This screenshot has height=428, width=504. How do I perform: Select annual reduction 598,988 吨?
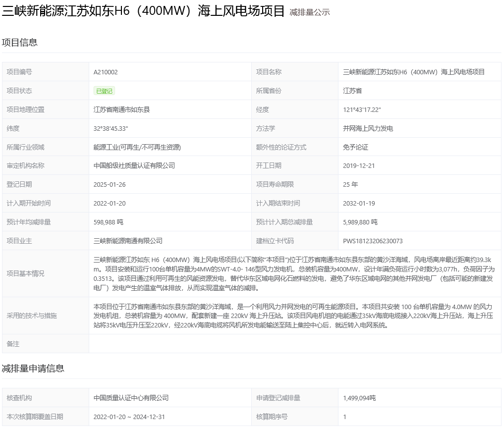109,222
